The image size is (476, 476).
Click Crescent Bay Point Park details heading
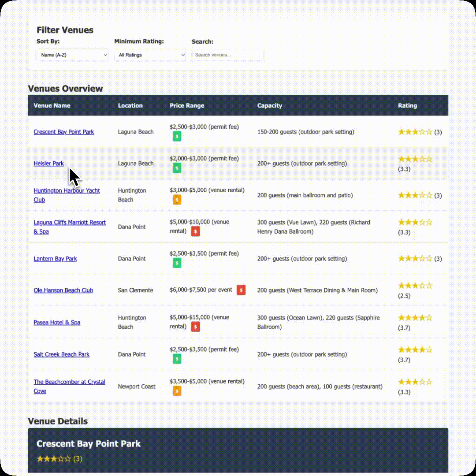click(88, 443)
